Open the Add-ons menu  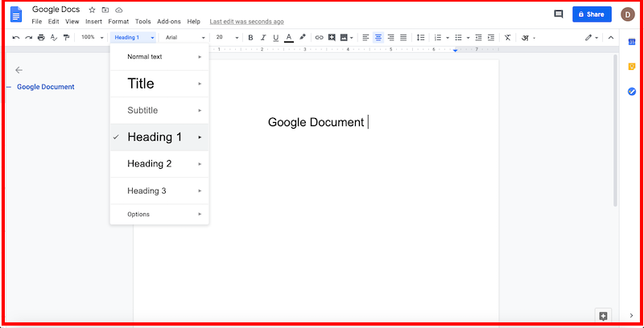tap(169, 22)
